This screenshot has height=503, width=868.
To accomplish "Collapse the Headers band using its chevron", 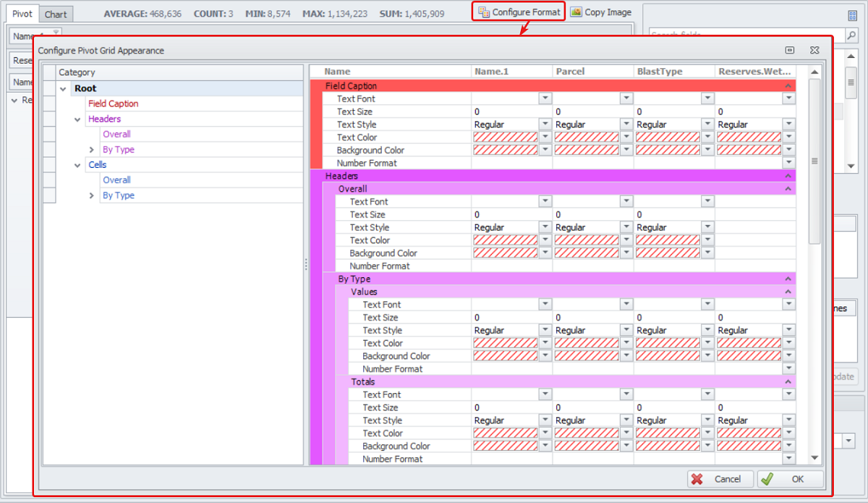I will pyautogui.click(x=788, y=176).
